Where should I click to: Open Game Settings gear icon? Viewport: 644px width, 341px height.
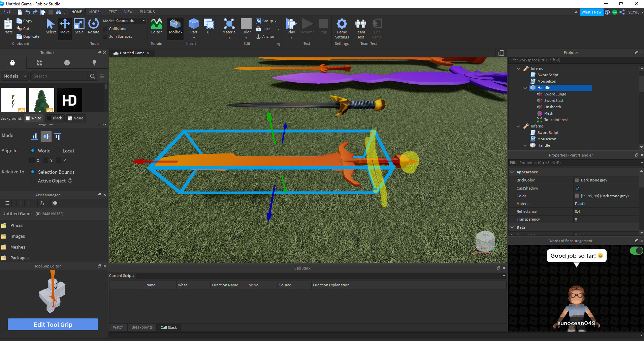coord(342,24)
